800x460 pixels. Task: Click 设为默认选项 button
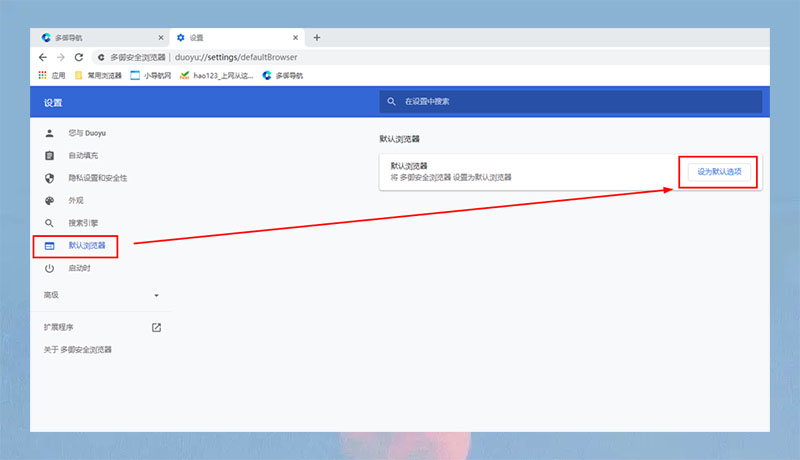pos(719,172)
